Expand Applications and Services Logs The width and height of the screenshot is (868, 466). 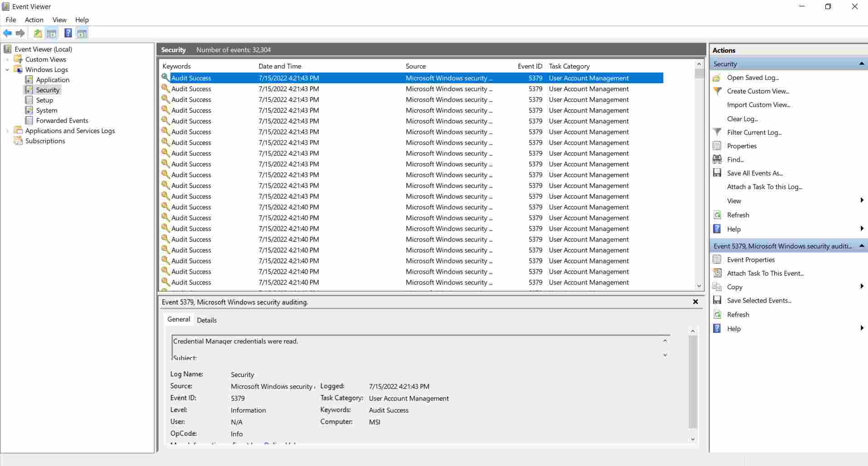click(x=7, y=130)
